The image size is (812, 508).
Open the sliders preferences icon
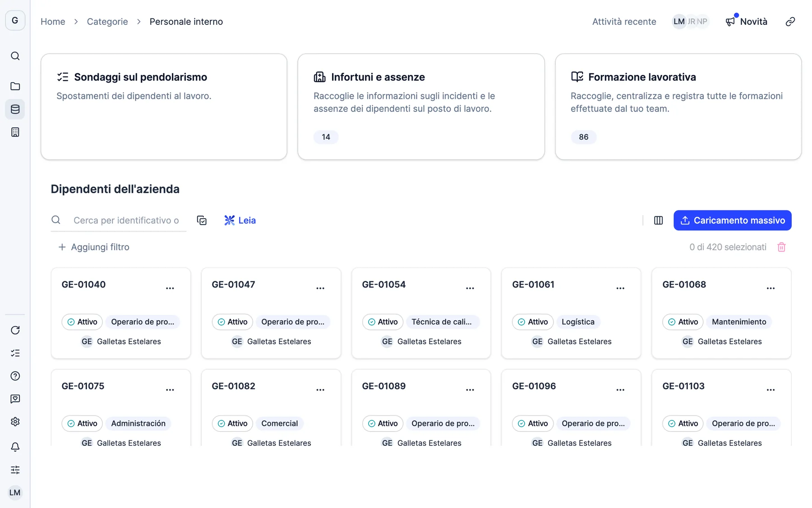[x=15, y=470]
